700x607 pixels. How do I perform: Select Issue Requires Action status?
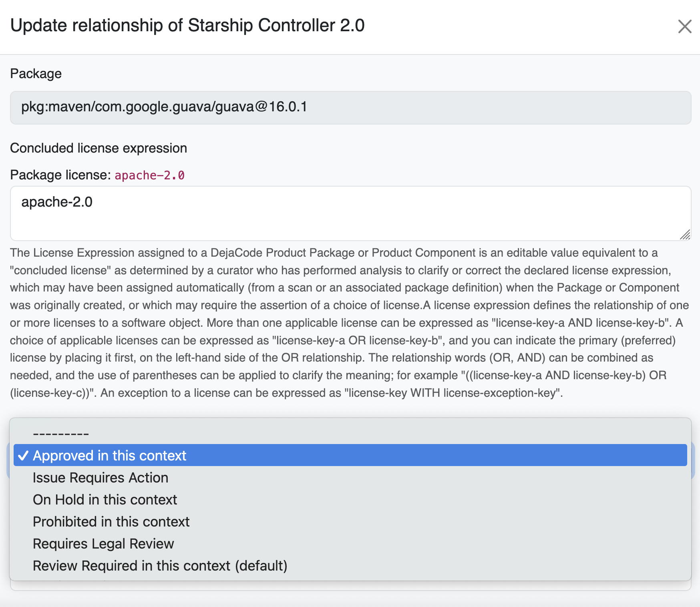[x=350, y=478]
